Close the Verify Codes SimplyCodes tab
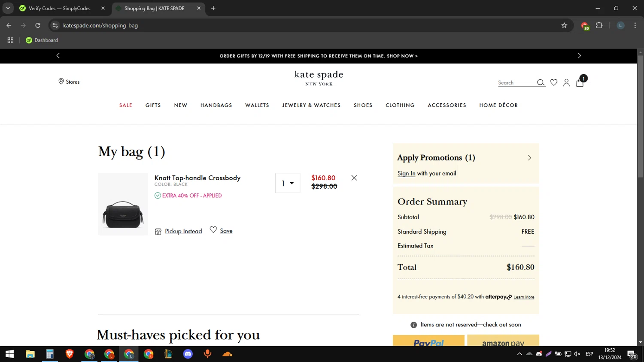 [103, 8]
